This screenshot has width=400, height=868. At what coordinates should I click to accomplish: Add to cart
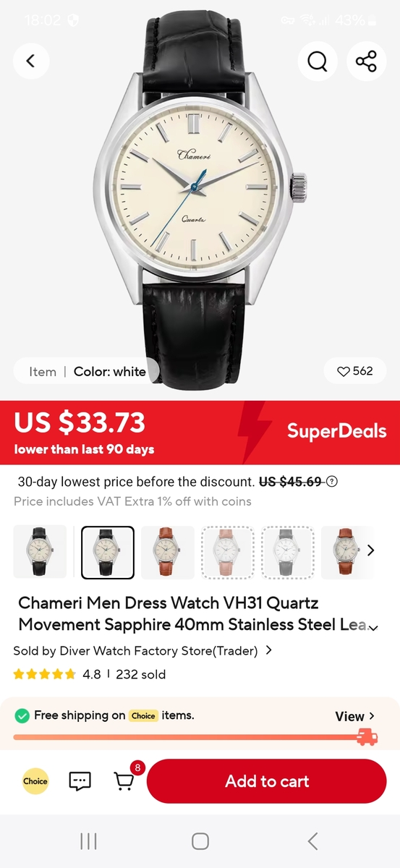(267, 781)
